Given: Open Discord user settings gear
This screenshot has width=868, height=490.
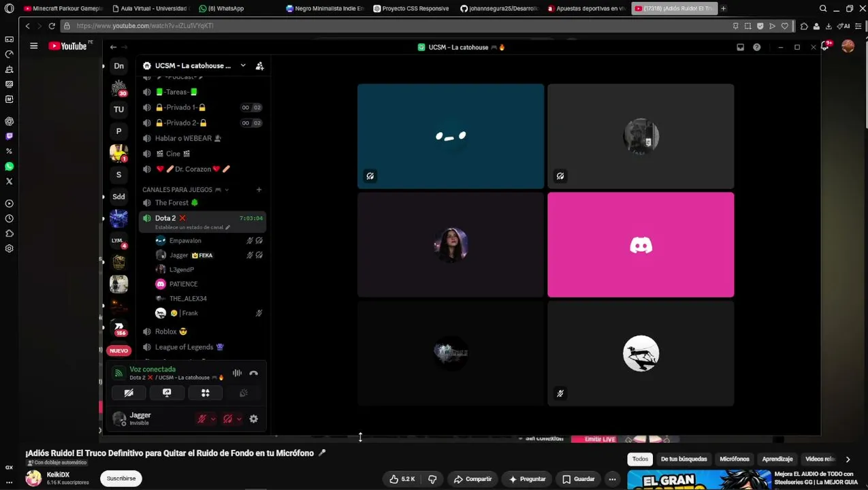Looking at the screenshot, I should pos(253,419).
